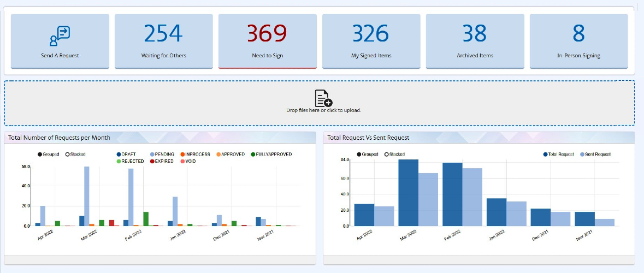Select Stacked in Requests per Month chart
644x273 pixels.
click(75, 155)
